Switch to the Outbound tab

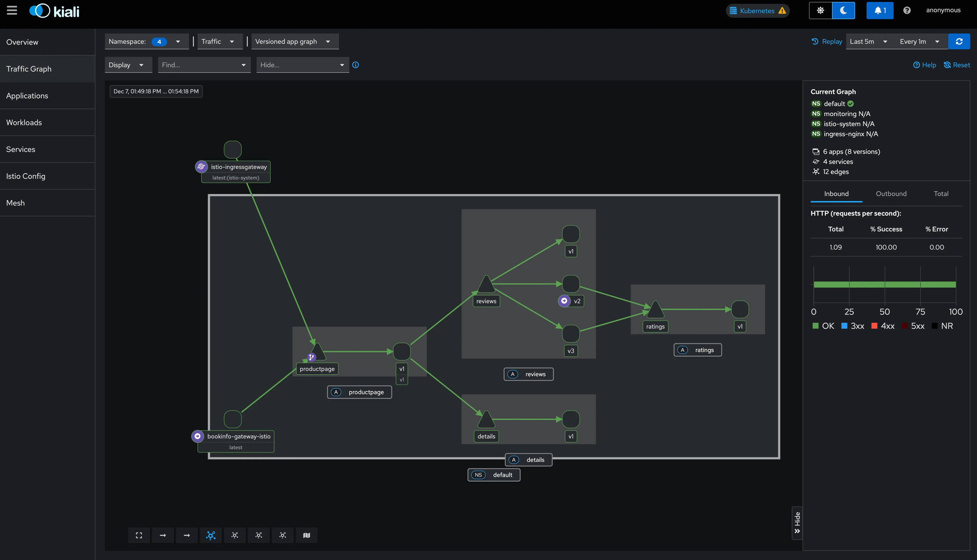[x=891, y=194]
